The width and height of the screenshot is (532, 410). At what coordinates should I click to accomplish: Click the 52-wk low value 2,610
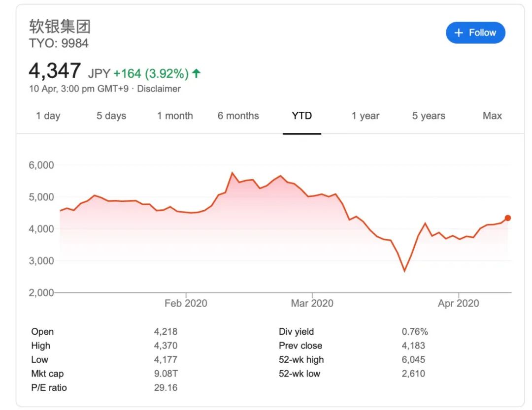(x=413, y=374)
